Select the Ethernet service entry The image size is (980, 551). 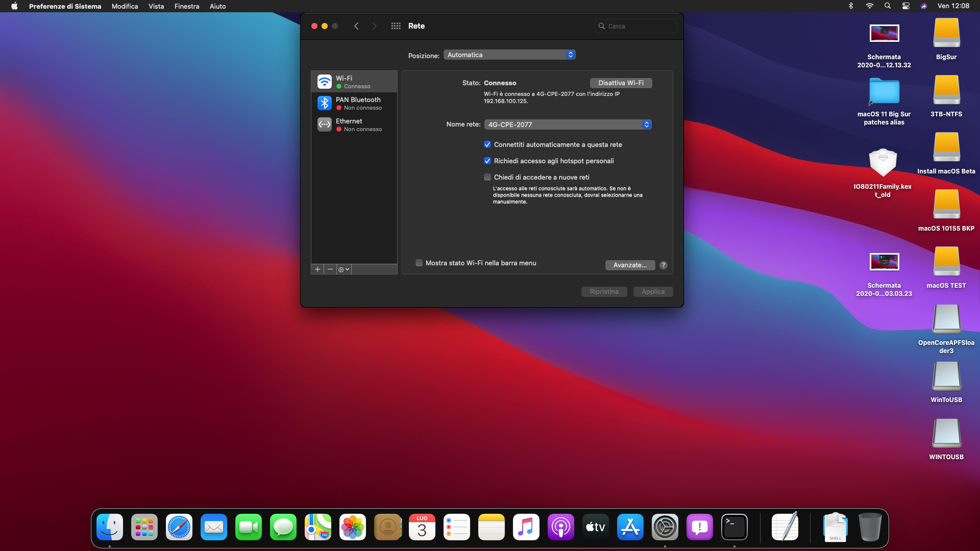(x=354, y=124)
